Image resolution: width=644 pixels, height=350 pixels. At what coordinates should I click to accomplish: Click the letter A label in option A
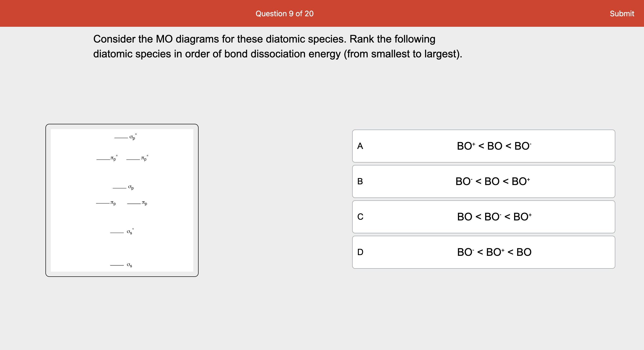tap(360, 146)
